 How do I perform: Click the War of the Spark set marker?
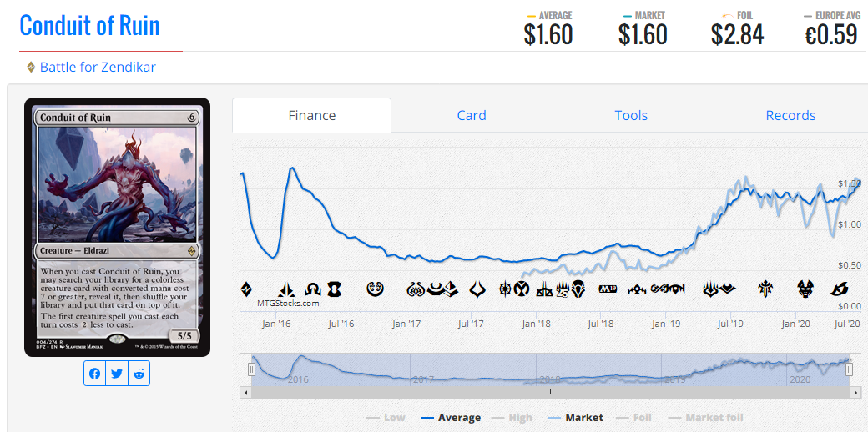pos(711,289)
